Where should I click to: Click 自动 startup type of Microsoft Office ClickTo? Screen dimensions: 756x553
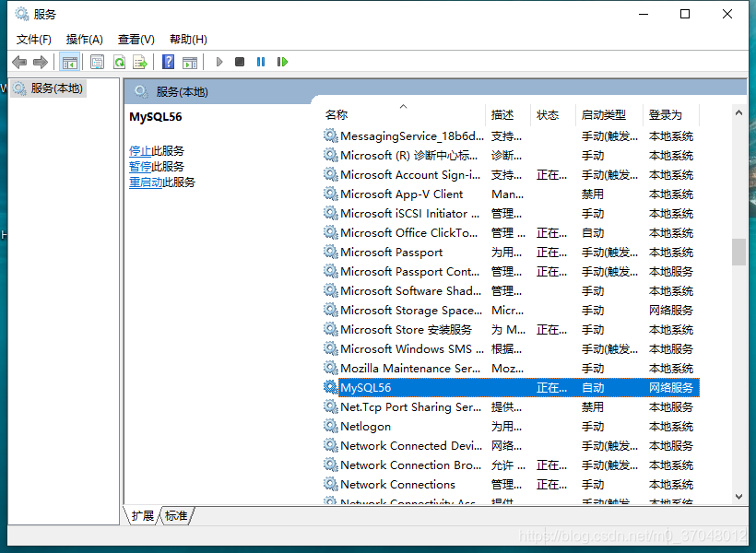[593, 233]
